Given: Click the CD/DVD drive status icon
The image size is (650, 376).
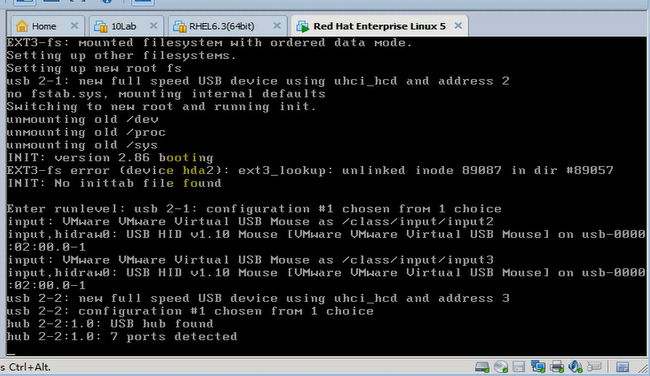Looking at the screenshot, I should [501, 367].
